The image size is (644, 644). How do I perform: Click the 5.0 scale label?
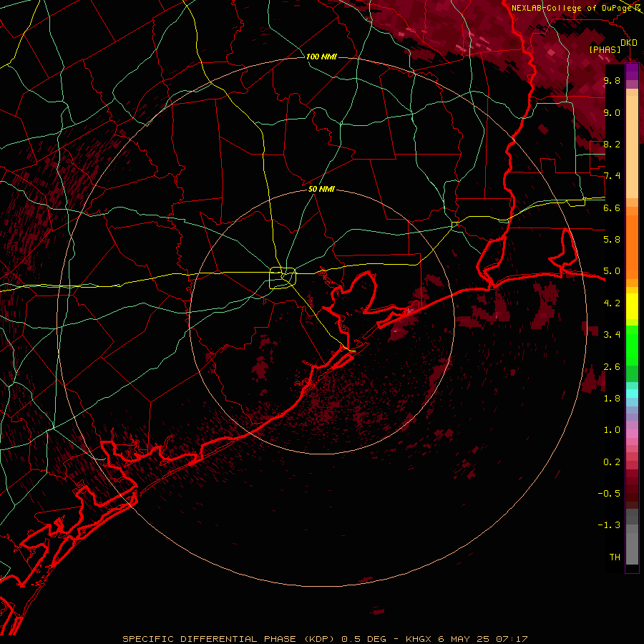coord(612,271)
